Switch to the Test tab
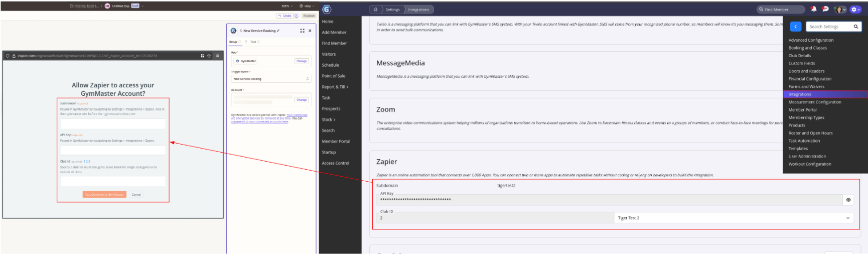Image resolution: width=868 pixels, height=256 pixels. point(254,42)
